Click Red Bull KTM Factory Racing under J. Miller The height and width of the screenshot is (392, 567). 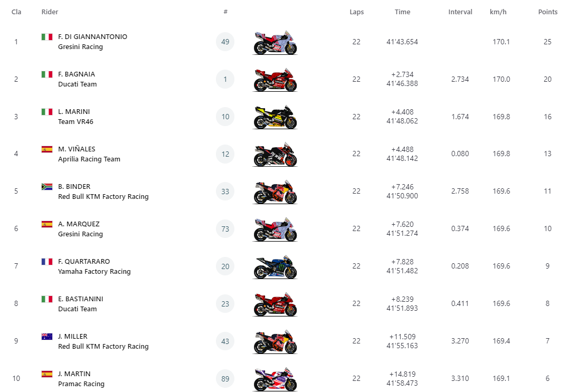click(103, 347)
